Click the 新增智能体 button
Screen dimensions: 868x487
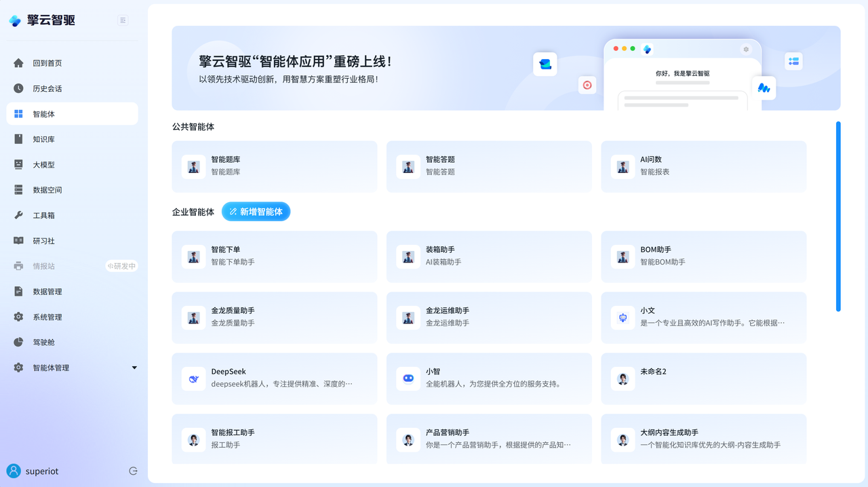256,211
